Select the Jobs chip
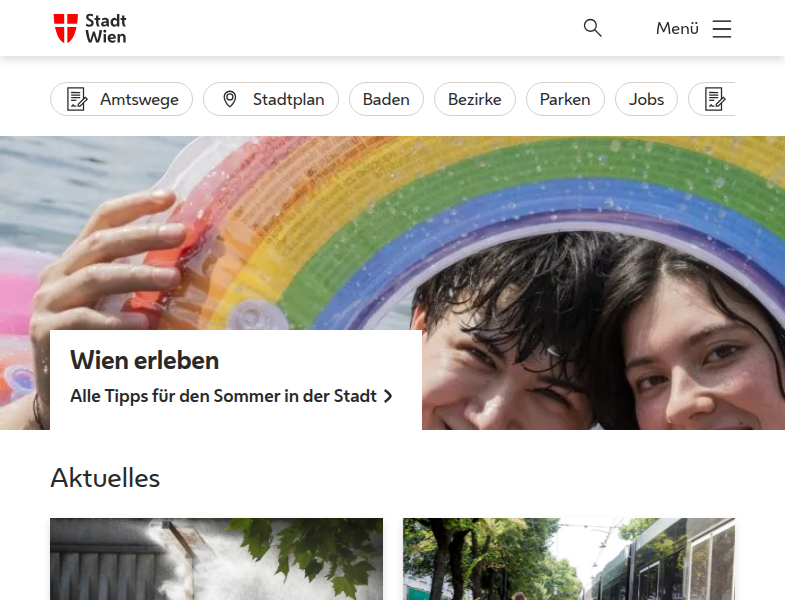This screenshot has width=800, height=600. pyautogui.click(x=646, y=99)
